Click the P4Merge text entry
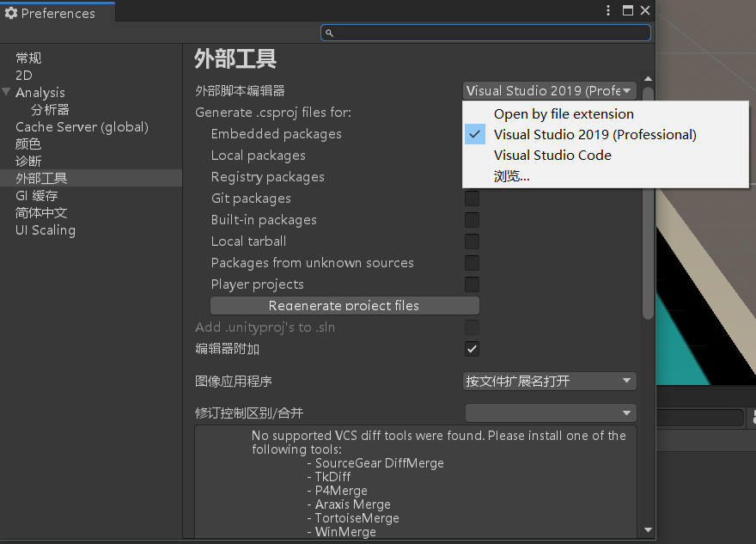 (x=341, y=491)
